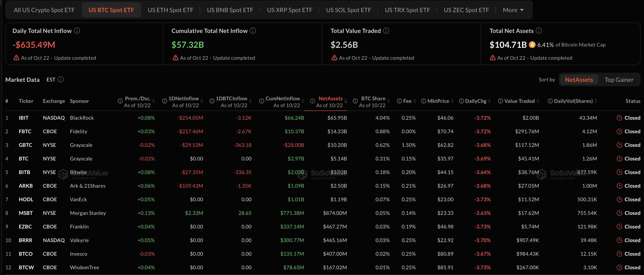Open the info icon for the MktPrice column

(424, 101)
